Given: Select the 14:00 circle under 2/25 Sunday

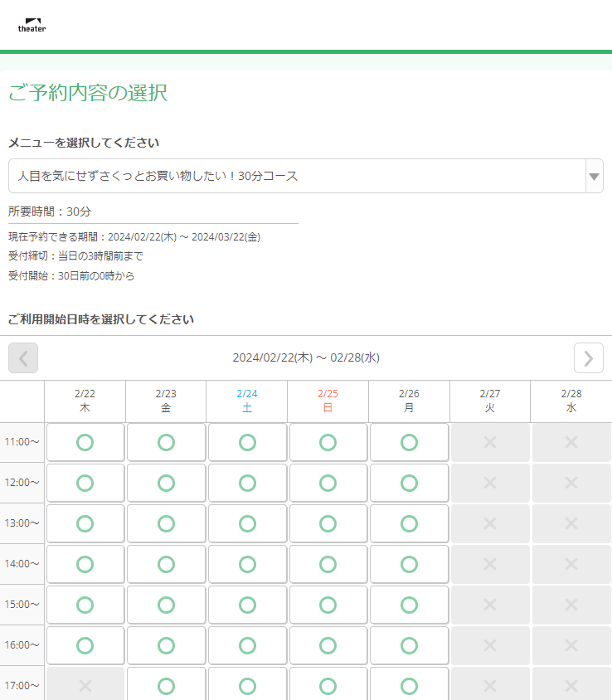Looking at the screenshot, I should pyautogui.click(x=328, y=564).
